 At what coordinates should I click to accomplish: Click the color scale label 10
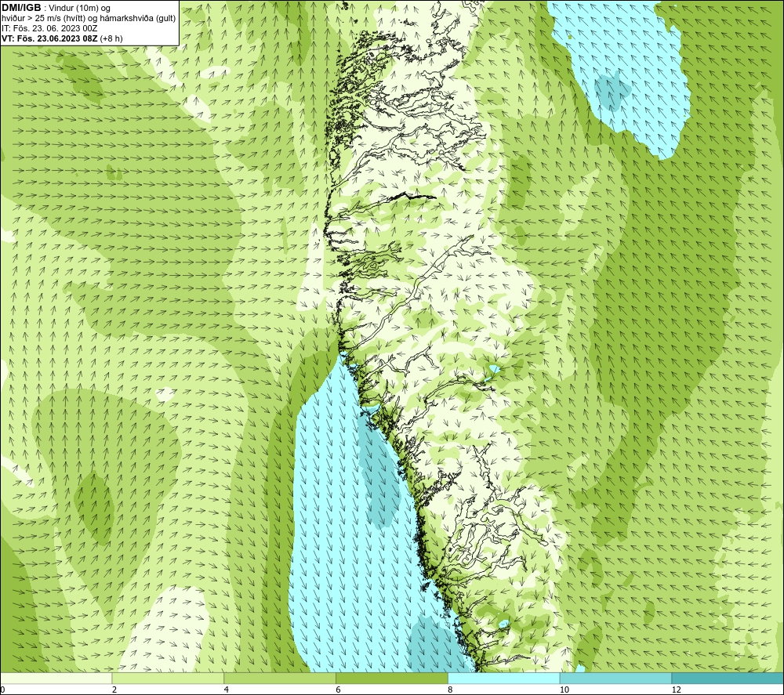(x=564, y=690)
